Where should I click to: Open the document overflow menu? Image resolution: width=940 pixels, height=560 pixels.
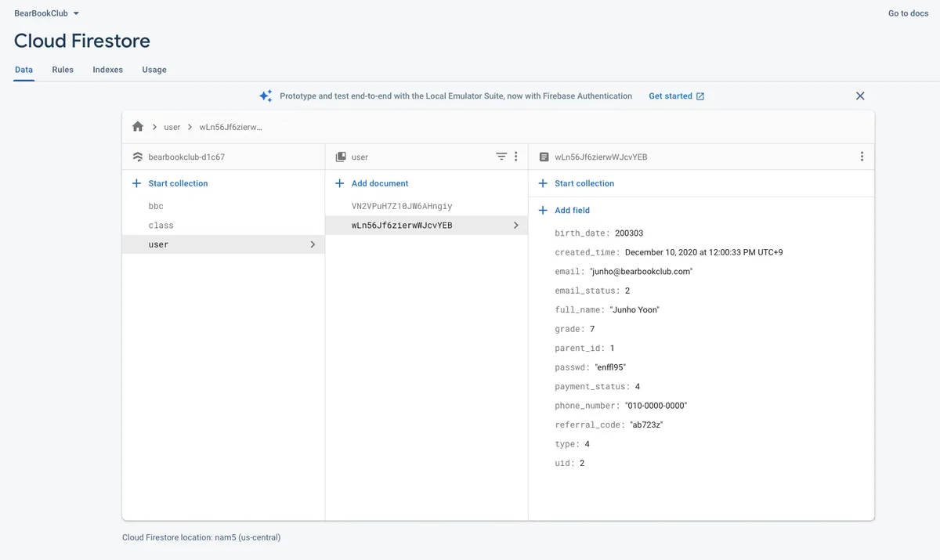(x=862, y=157)
